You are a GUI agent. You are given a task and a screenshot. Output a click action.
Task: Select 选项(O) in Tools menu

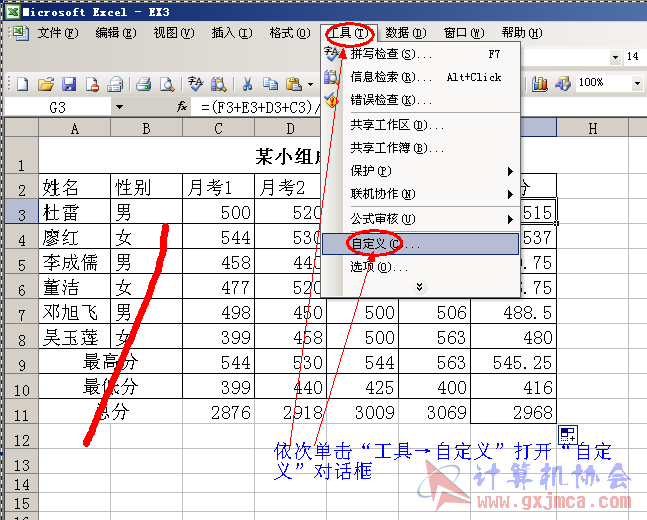tap(420, 267)
